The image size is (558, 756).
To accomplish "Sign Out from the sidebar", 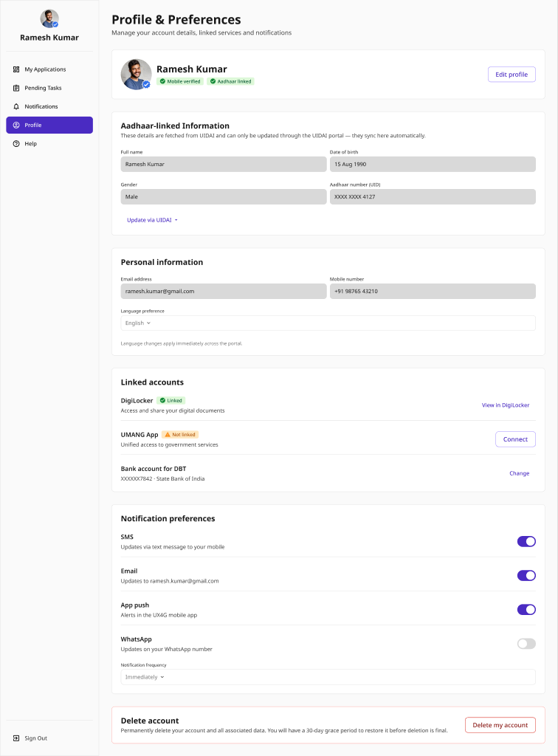I will (x=49, y=738).
